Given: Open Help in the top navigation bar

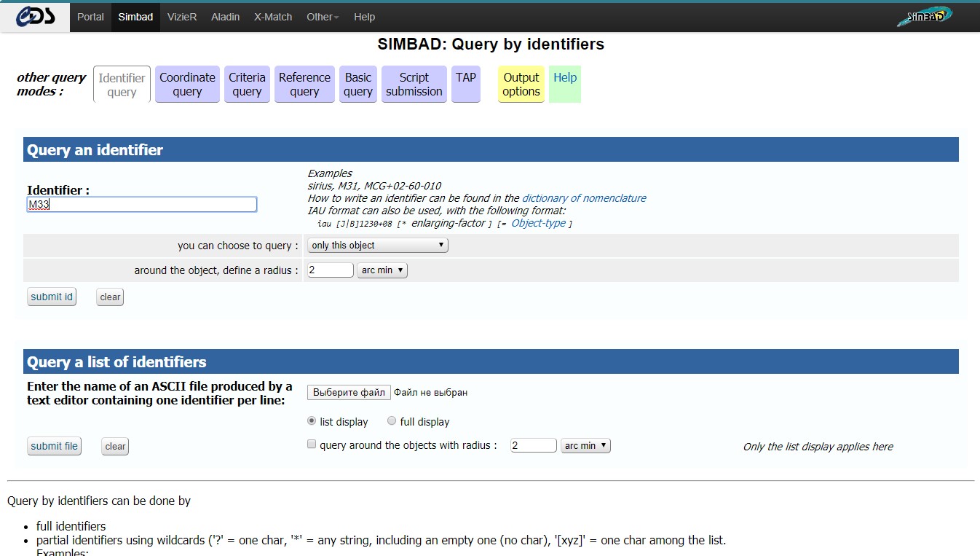Looking at the screenshot, I should click(x=364, y=17).
